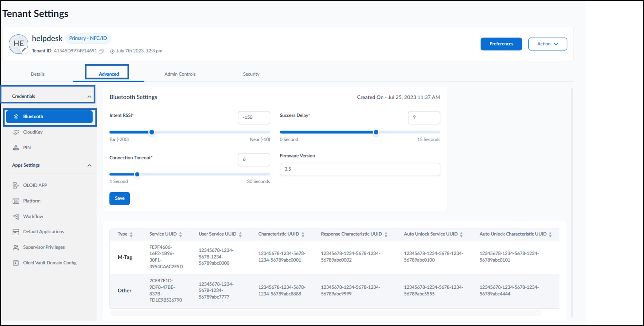The image size is (644, 326).
Task: Select the Advanced tab
Action: (x=109, y=74)
